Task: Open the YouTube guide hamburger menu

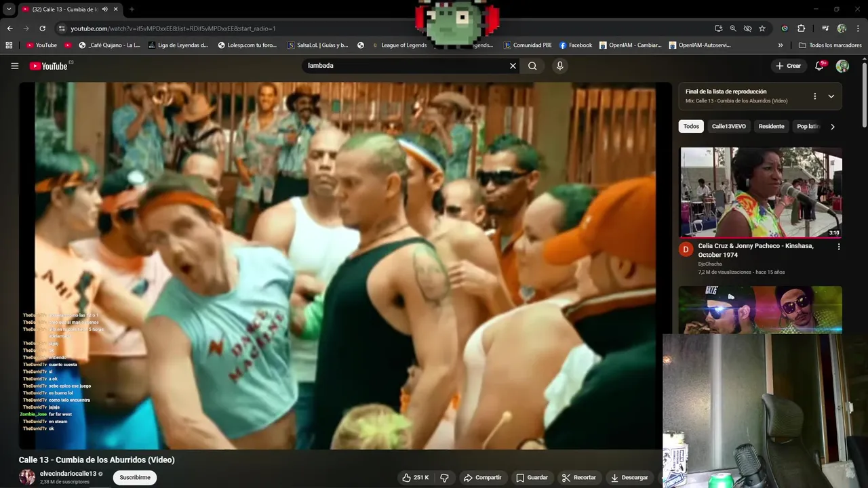Action: point(14,66)
